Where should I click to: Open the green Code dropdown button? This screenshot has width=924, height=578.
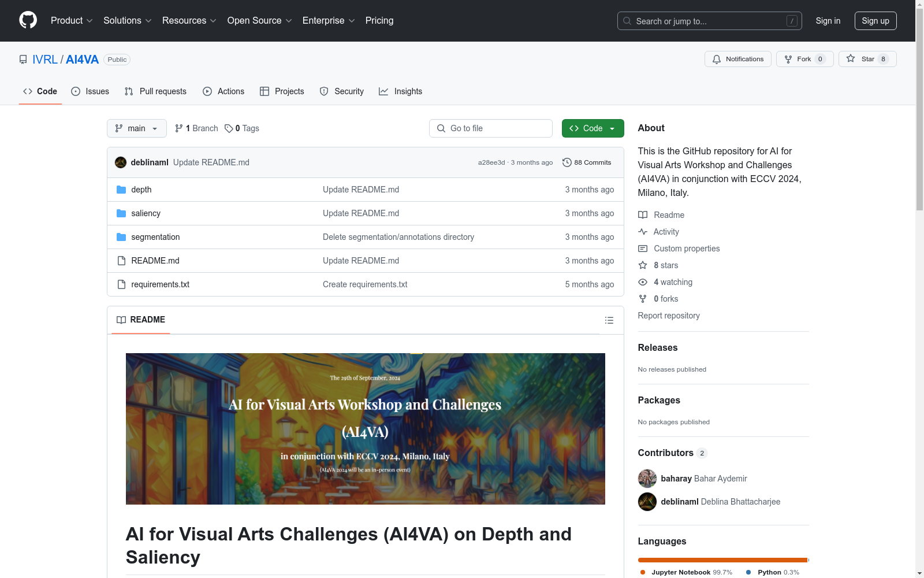tap(593, 128)
